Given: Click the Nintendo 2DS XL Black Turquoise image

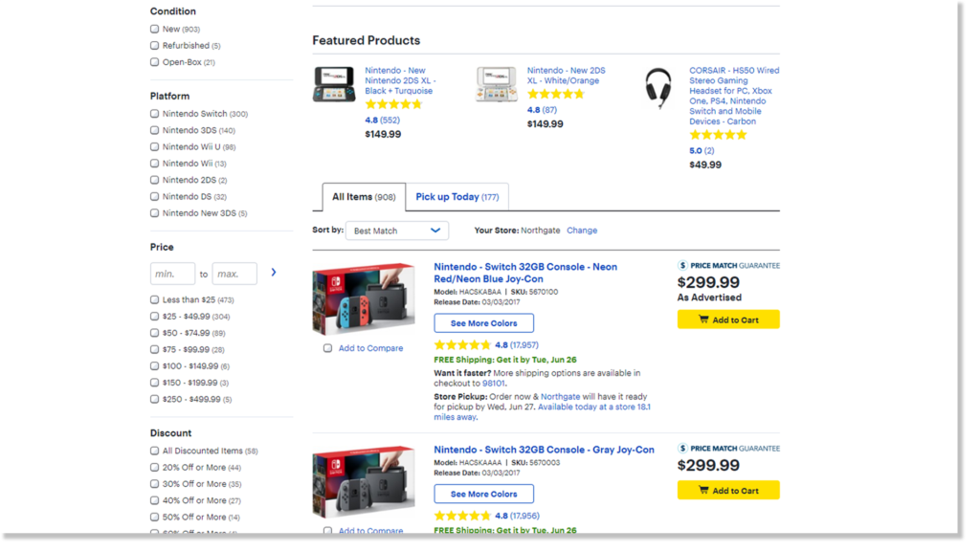Looking at the screenshot, I should tap(334, 84).
